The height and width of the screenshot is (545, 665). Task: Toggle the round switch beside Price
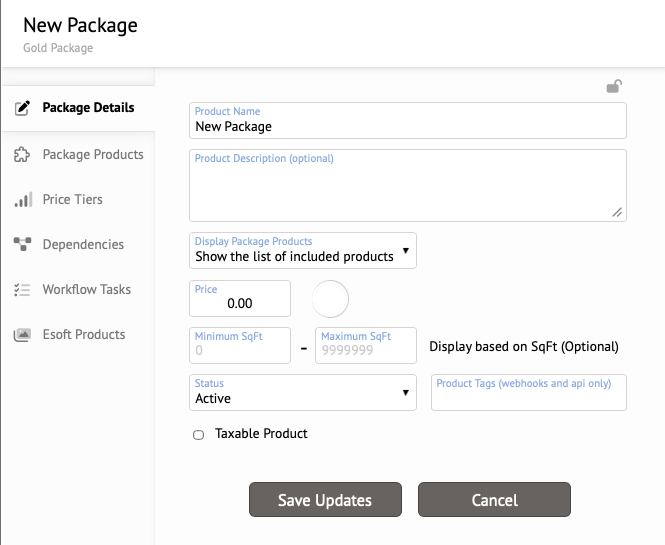click(x=330, y=299)
